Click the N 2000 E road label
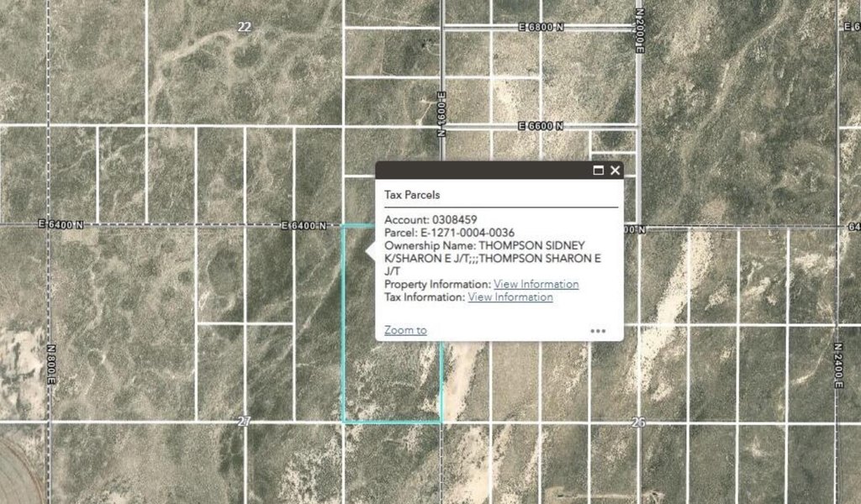Image resolution: width=861 pixels, height=504 pixels. coord(639,31)
